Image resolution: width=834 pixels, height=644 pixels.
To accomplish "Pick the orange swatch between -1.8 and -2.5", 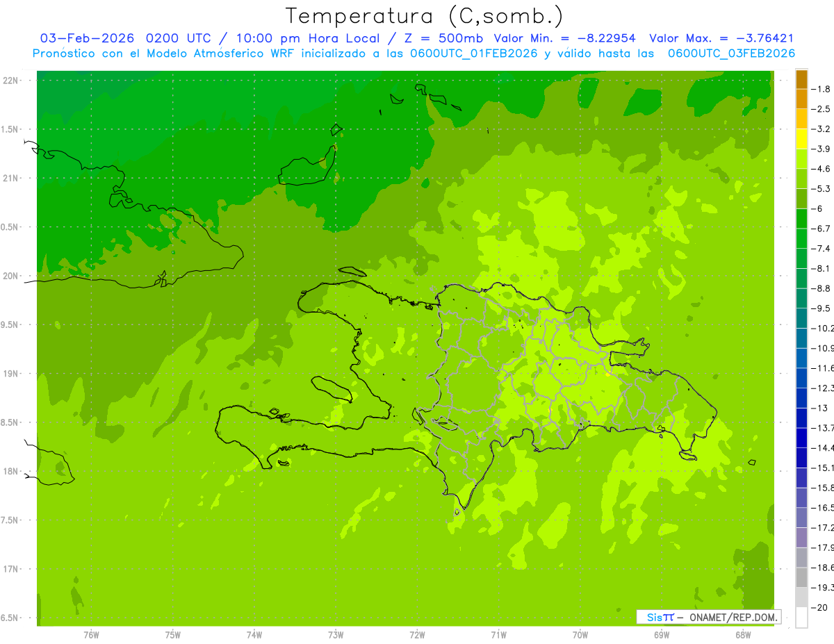I will click(x=801, y=99).
